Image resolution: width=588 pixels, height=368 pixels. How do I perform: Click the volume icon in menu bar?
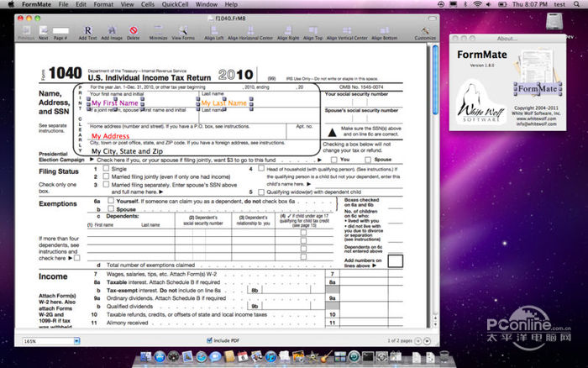click(x=489, y=4)
